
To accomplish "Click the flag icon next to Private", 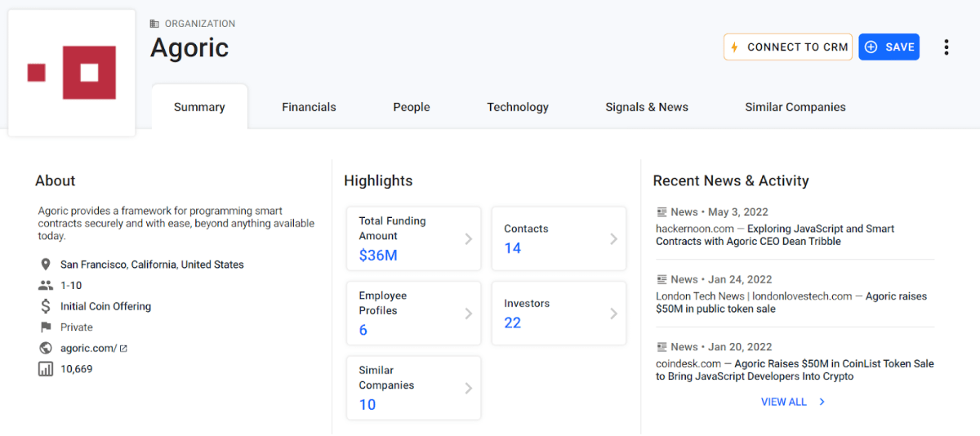I will point(46,327).
